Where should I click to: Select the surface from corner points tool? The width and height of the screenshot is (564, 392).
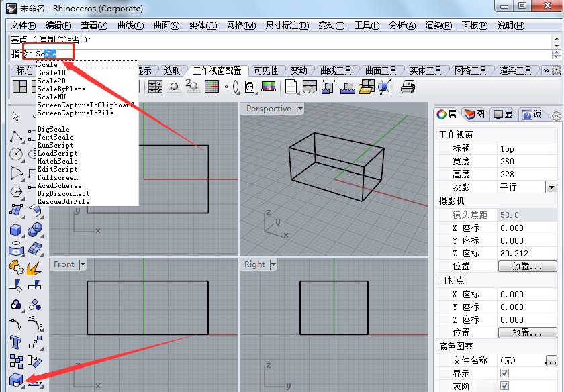(x=16, y=210)
